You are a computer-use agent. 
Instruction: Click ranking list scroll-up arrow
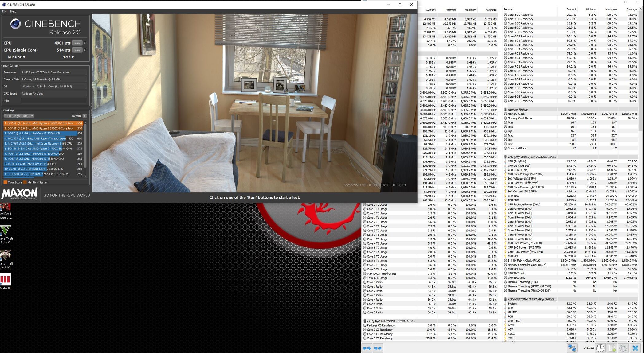coord(85,122)
